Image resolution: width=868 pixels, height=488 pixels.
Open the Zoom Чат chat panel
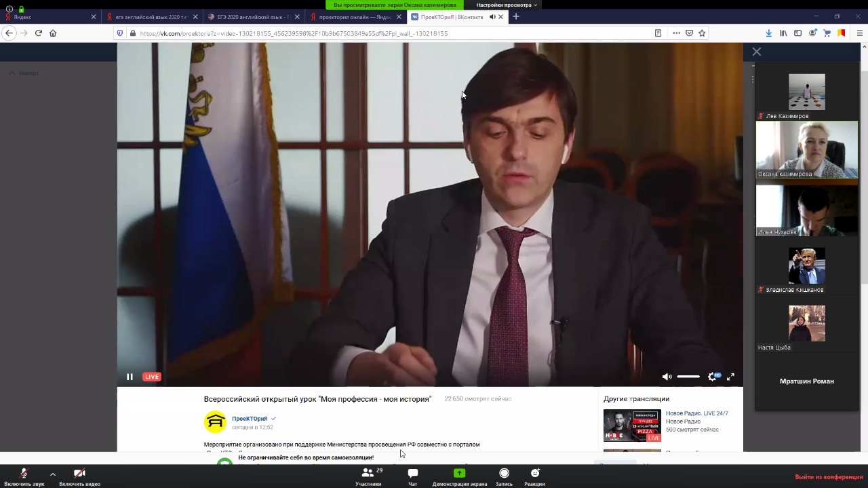[x=412, y=476]
